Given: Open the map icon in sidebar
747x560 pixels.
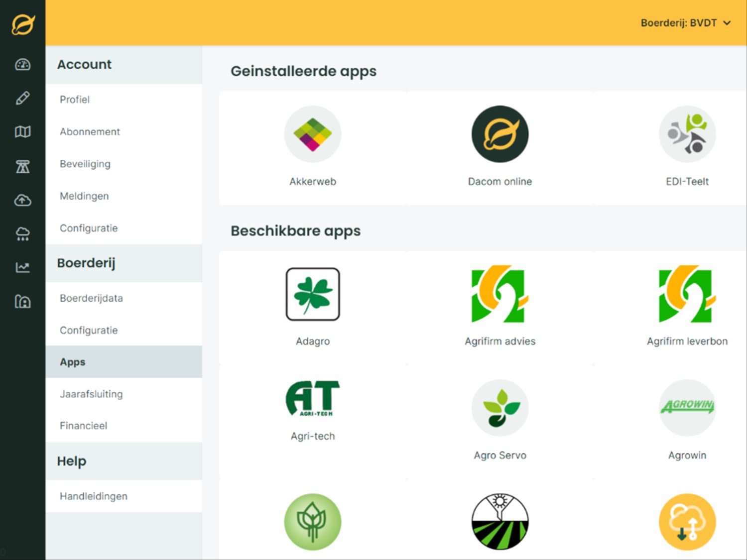Looking at the screenshot, I should [x=23, y=132].
